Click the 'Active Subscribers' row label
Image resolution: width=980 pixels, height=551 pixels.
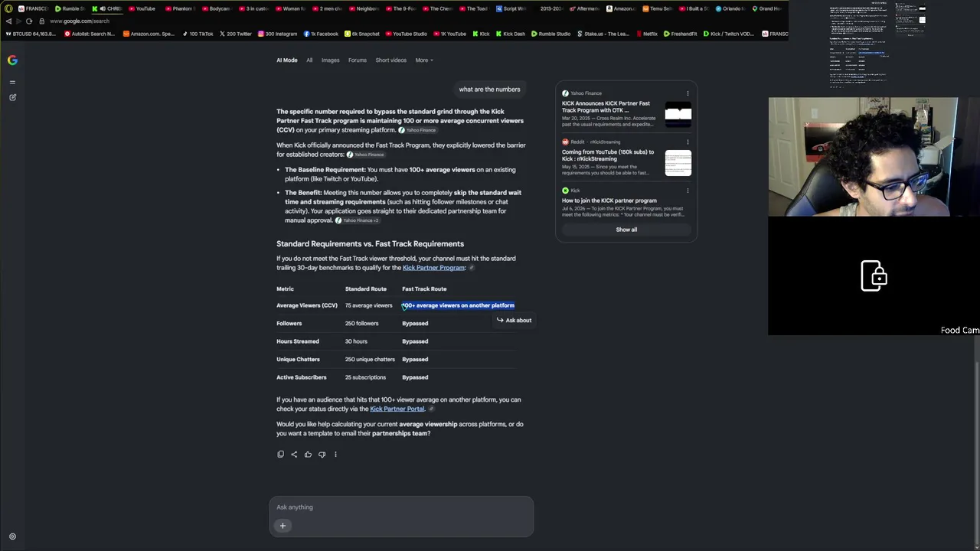(x=302, y=377)
